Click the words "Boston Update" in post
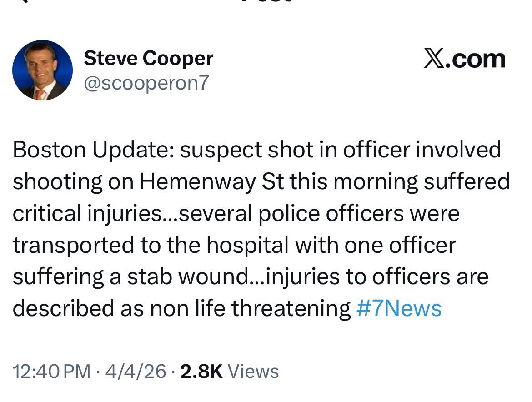 (91, 150)
